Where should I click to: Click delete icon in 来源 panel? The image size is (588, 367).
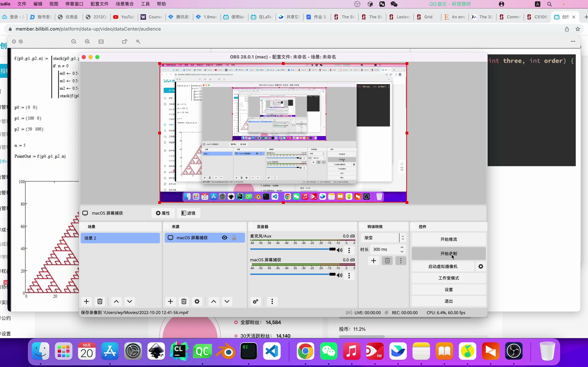coord(184,301)
